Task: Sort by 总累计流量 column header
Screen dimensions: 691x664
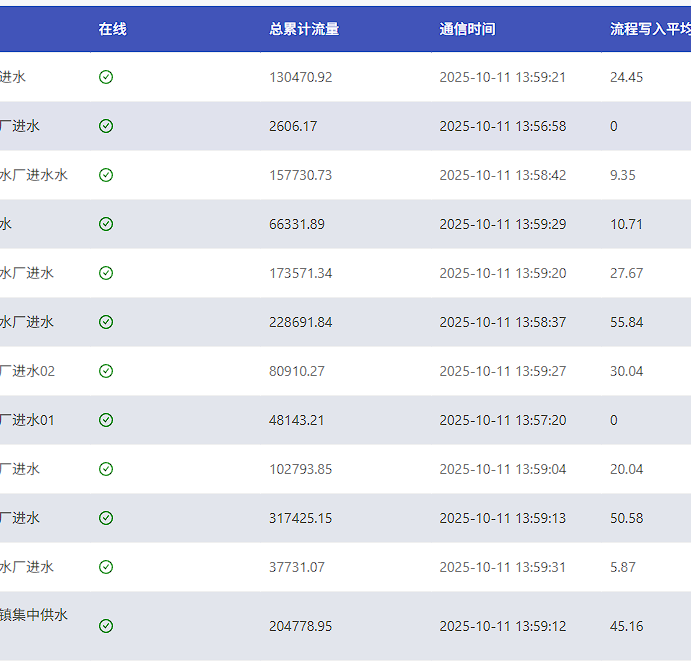Action: [x=304, y=29]
